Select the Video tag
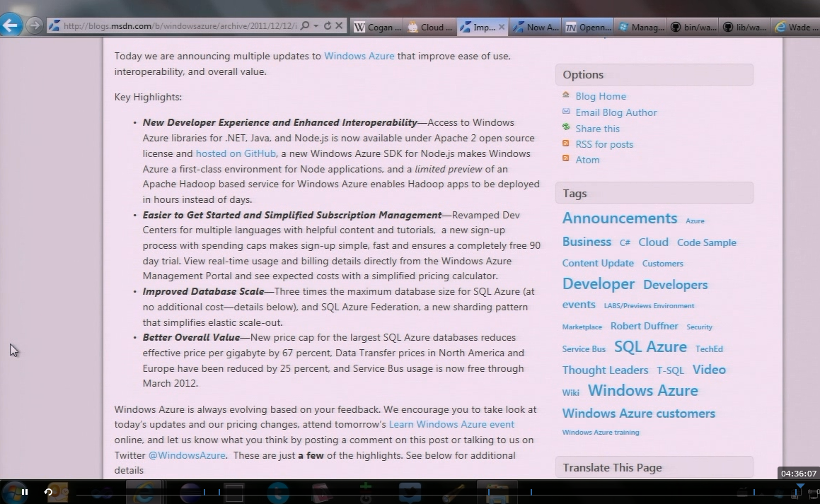The height and width of the screenshot is (504, 820). pos(709,369)
